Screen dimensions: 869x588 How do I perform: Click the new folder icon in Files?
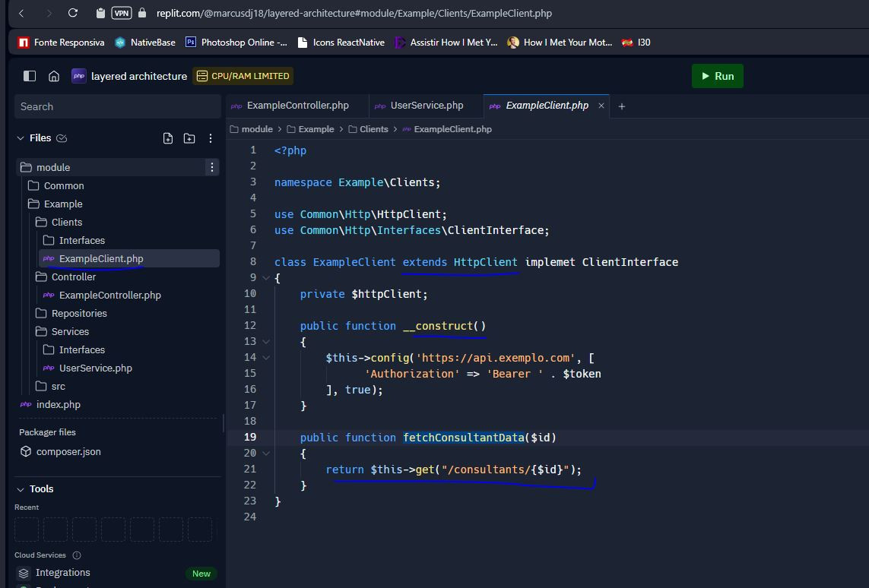[189, 138]
